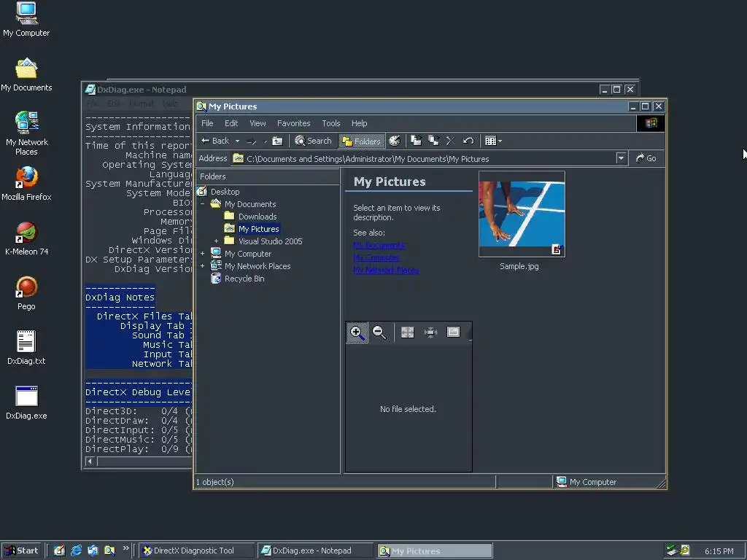747x560 pixels.
Task: Select Recycle Bin in the Folders tree
Action: pyautogui.click(x=244, y=279)
